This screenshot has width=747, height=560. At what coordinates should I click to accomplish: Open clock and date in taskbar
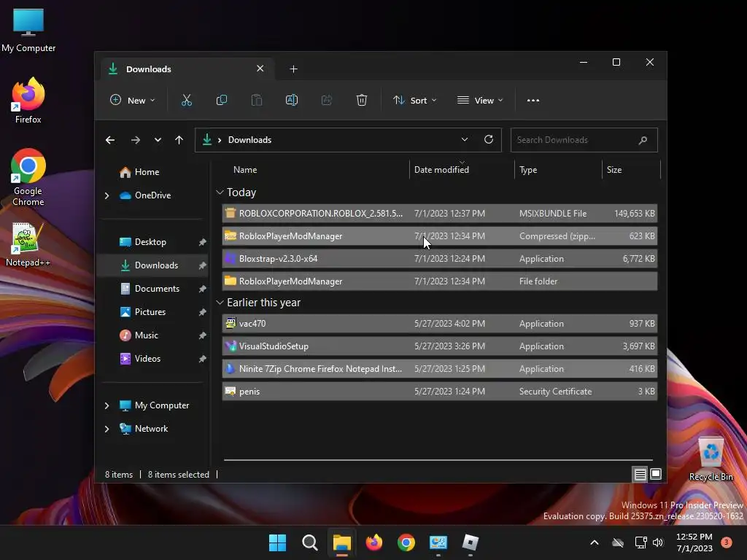694,542
